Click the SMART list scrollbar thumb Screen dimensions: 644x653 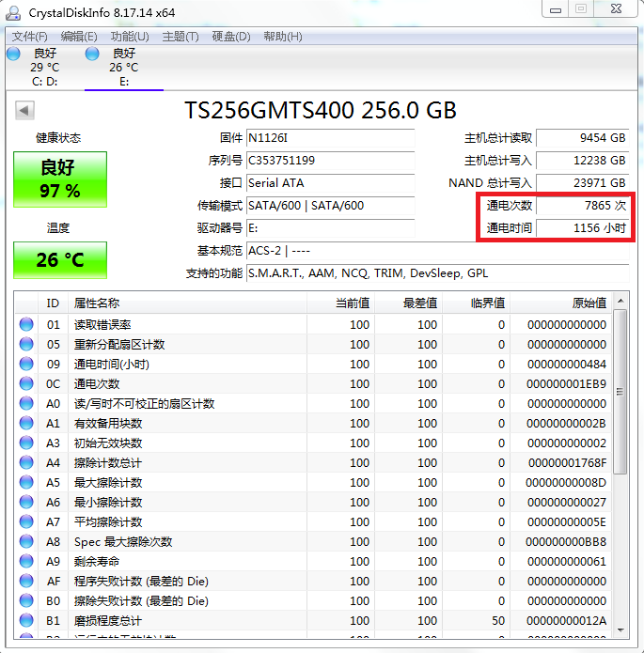click(620, 392)
